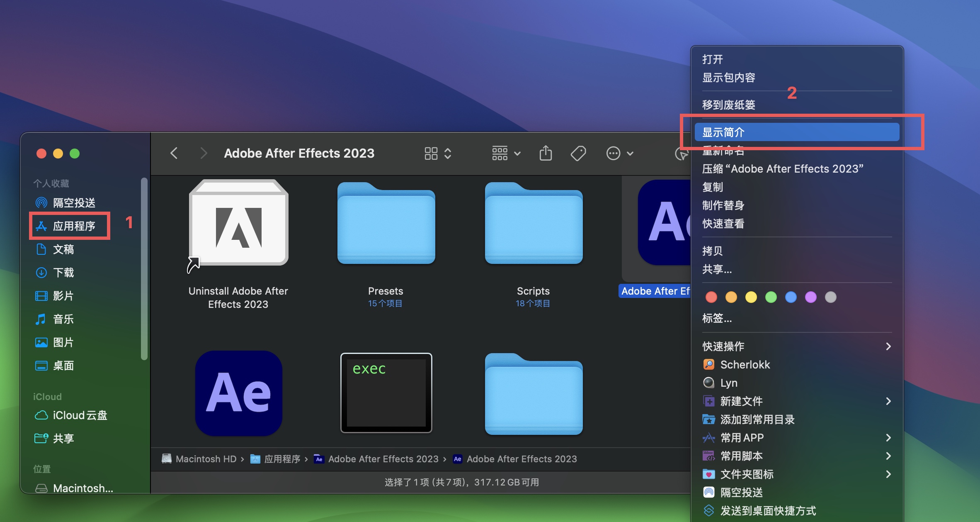Open iCloud Drive in sidebar
The width and height of the screenshot is (980, 522).
pos(70,415)
